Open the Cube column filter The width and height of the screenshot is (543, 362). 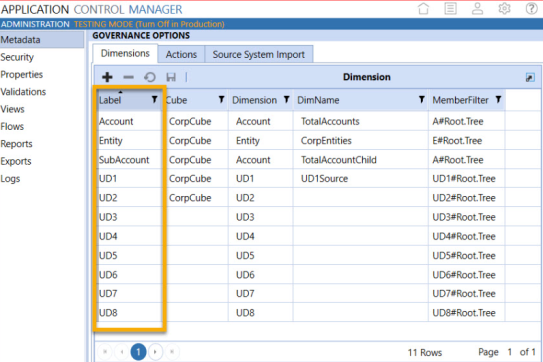pyautogui.click(x=221, y=100)
